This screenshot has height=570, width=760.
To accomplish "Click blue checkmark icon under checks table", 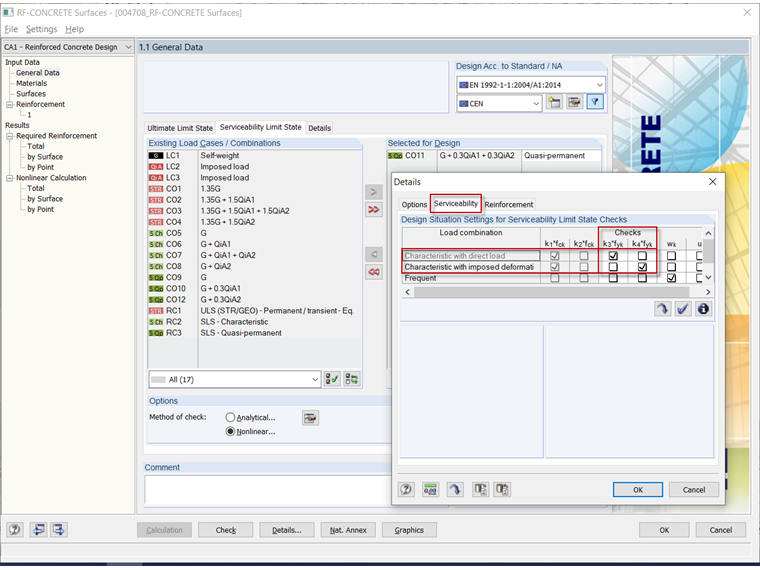I will pos(683,309).
